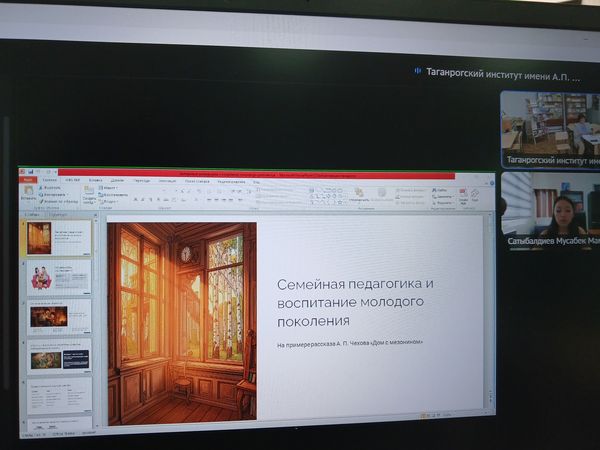Open the Копировать (Copy) dropdown arrow
Screen dimensions: 600x450
click(68, 195)
